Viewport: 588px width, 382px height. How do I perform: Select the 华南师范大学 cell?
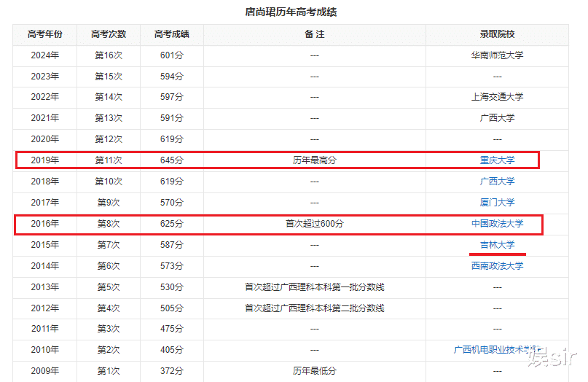pos(497,55)
